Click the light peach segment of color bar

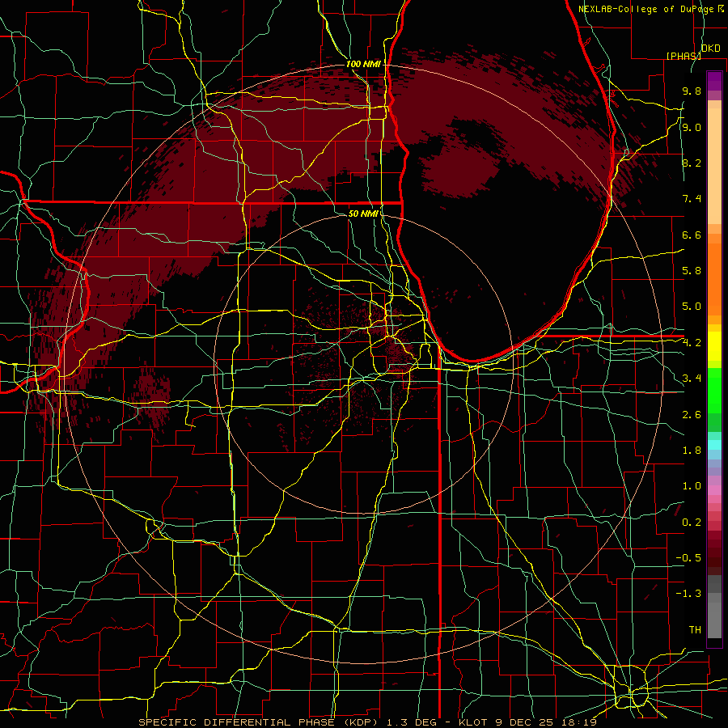(x=714, y=166)
